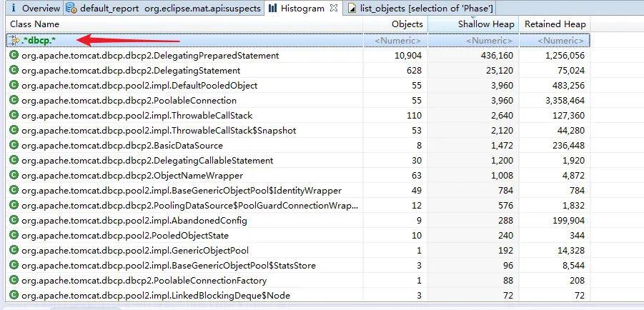Click class icon of AbandonedConfig row
Viewport: 644px width, 310px height.
pyautogui.click(x=14, y=220)
